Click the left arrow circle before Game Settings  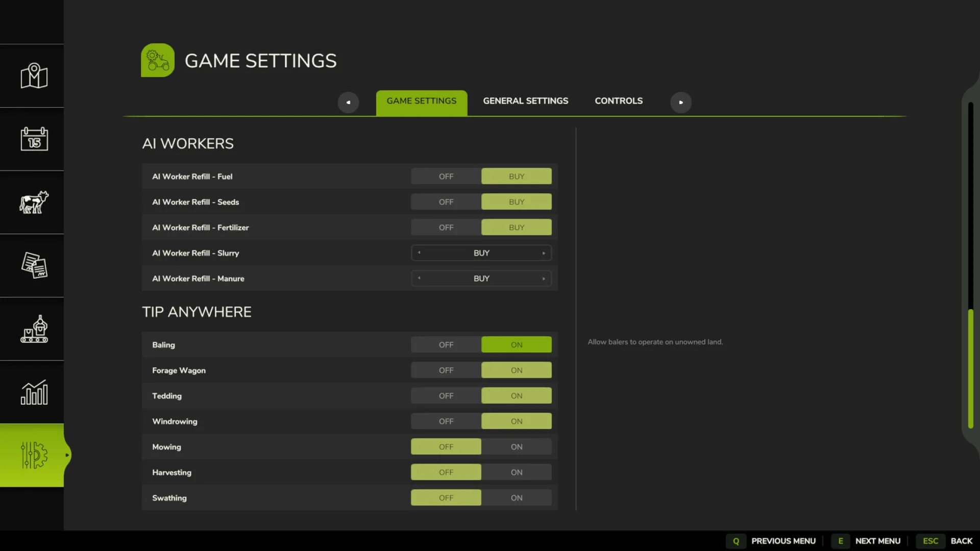pyautogui.click(x=348, y=102)
